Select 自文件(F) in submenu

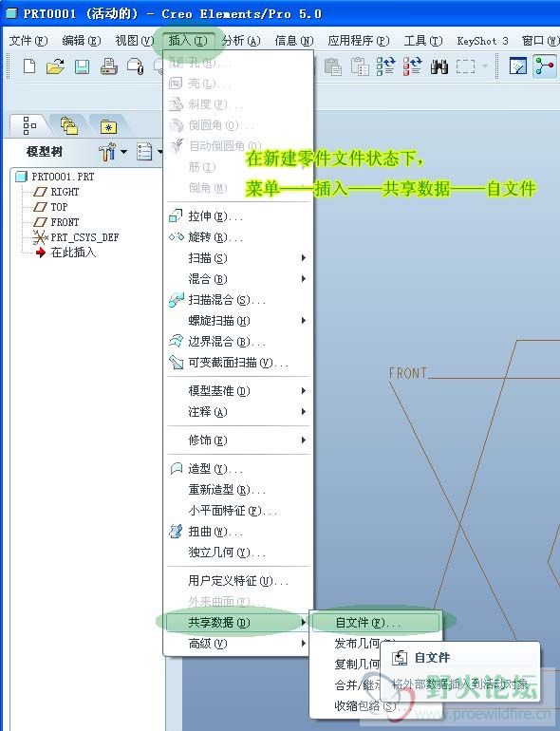[x=375, y=623]
